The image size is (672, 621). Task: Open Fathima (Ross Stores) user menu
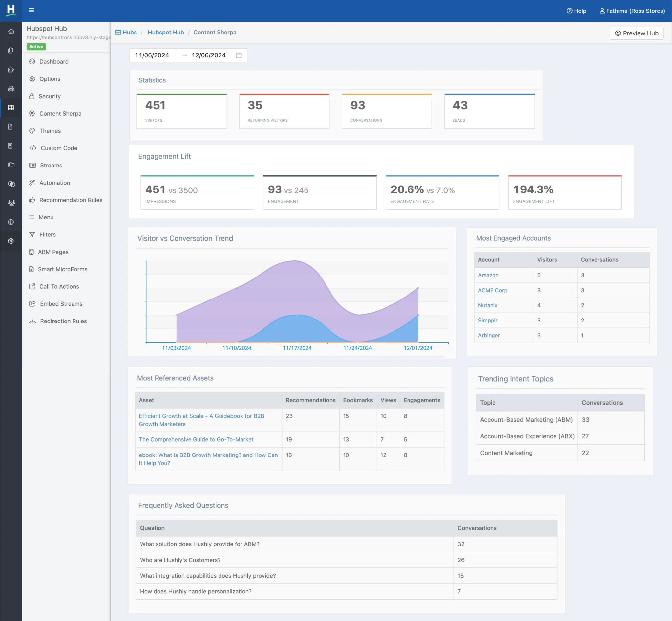coord(632,11)
